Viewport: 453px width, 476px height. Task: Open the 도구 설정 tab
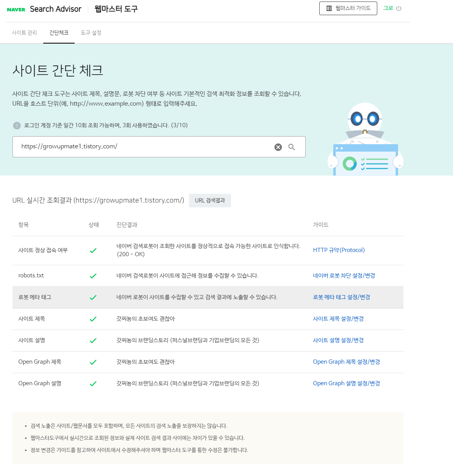coord(91,33)
